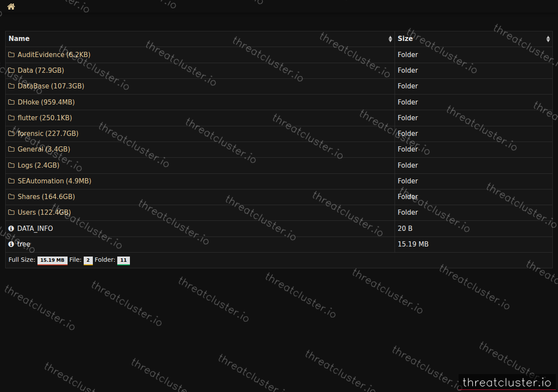Click the Logs folder icon
Image resolution: width=558 pixels, height=392 pixels.
[11, 166]
